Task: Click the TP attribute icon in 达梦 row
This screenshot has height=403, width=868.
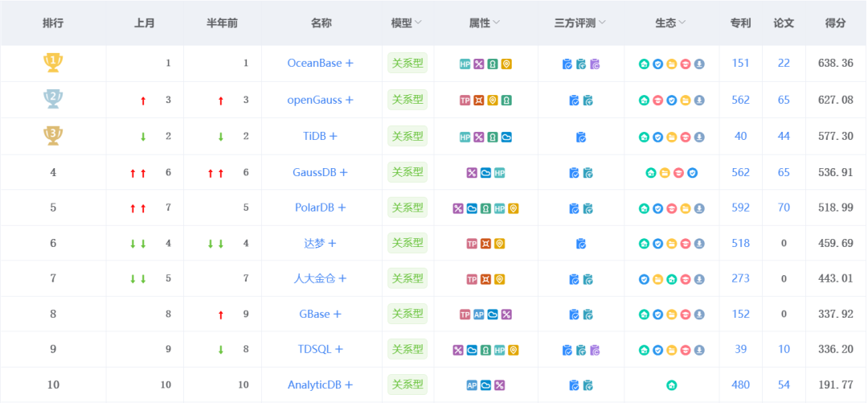Action: 472,244
